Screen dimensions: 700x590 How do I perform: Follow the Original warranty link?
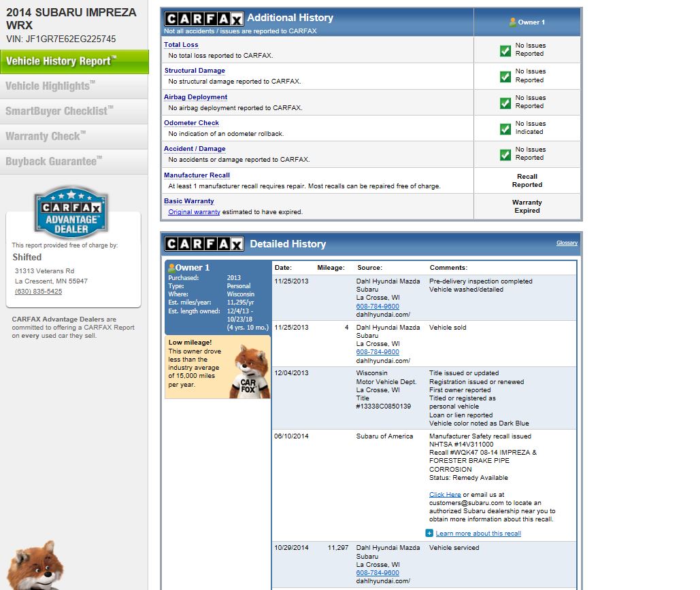click(x=194, y=212)
